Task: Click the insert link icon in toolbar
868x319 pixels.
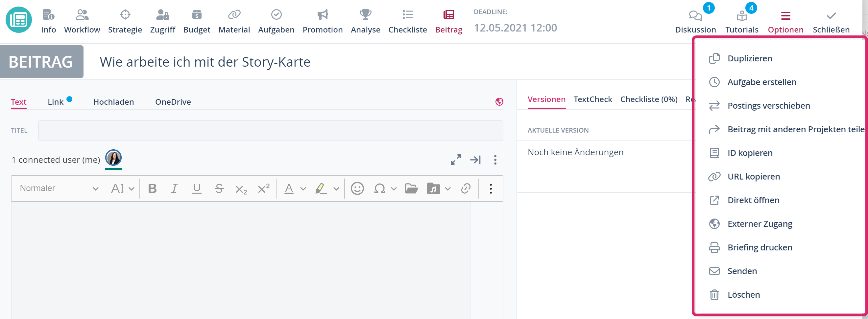Action: (x=466, y=188)
